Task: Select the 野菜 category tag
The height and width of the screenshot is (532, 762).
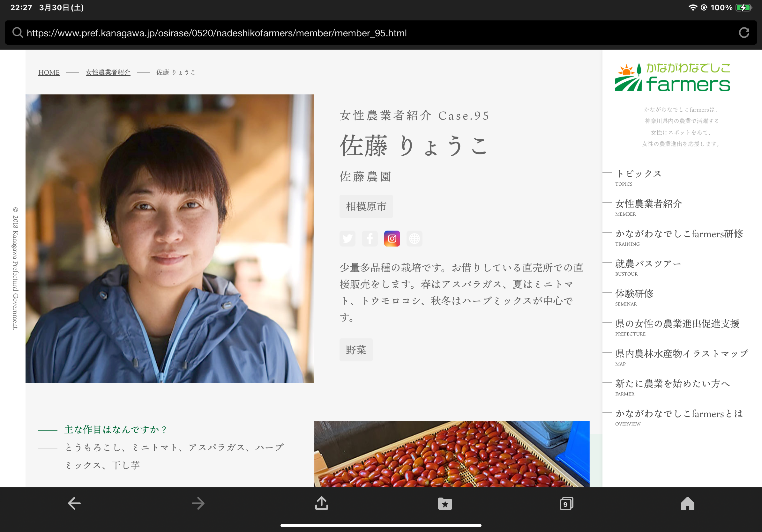Action: [355, 349]
